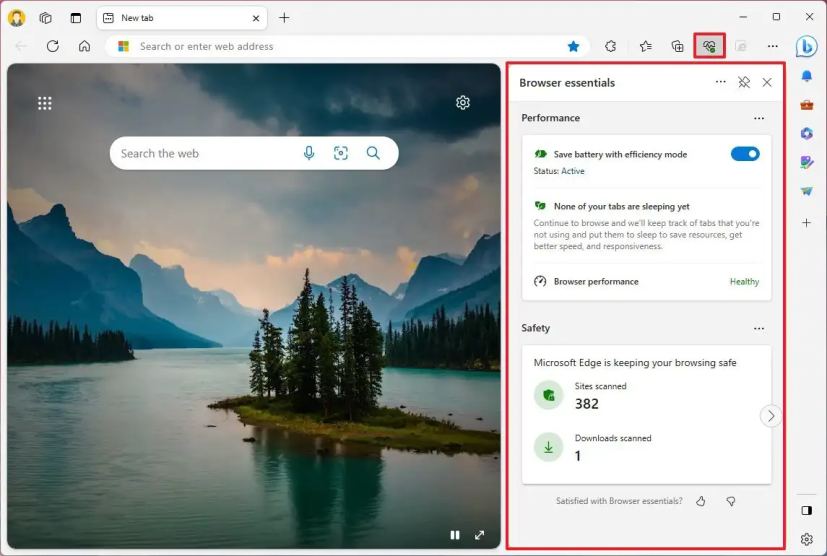Open the Collections button
The width and height of the screenshot is (827, 556).
(x=677, y=46)
